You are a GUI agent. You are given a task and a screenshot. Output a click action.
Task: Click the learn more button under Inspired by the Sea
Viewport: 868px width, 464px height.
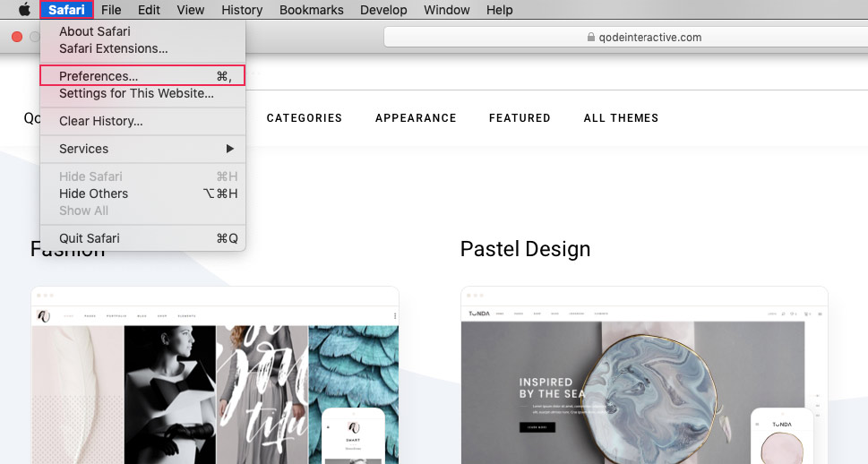(x=537, y=427)
